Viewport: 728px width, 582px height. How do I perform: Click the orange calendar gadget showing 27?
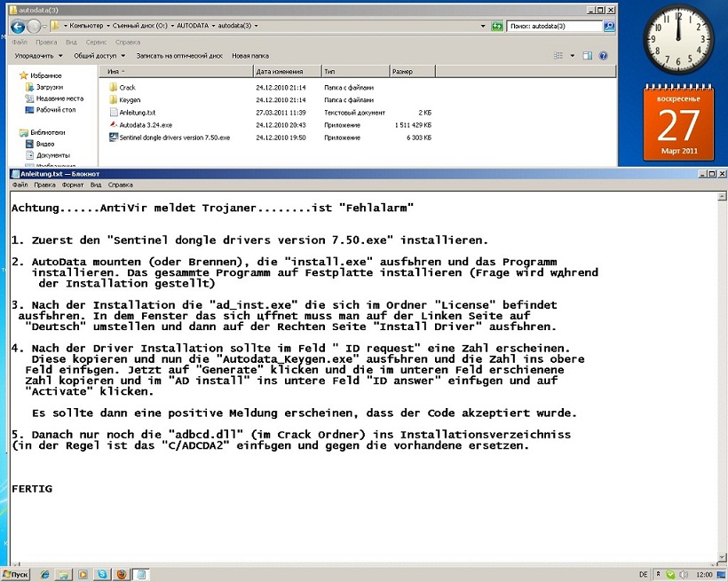[678, 123]
